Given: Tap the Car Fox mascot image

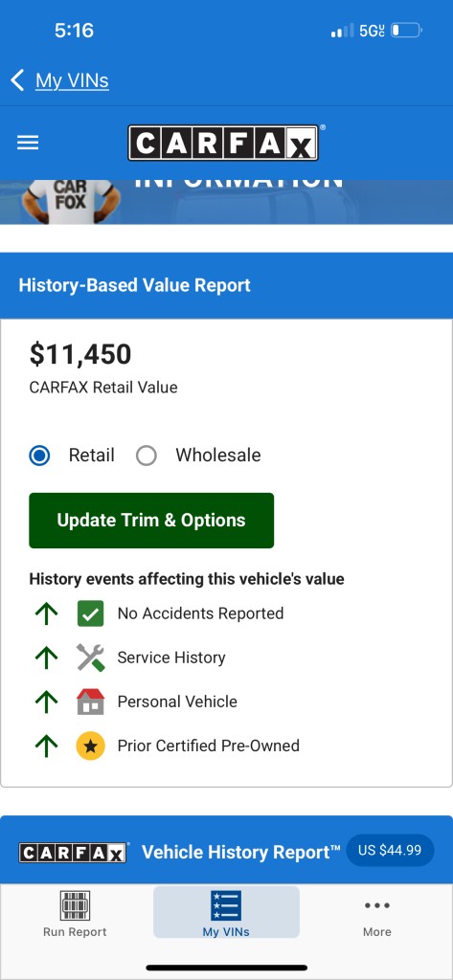Looking at the screenshot, I should click(x=66, y=202).
